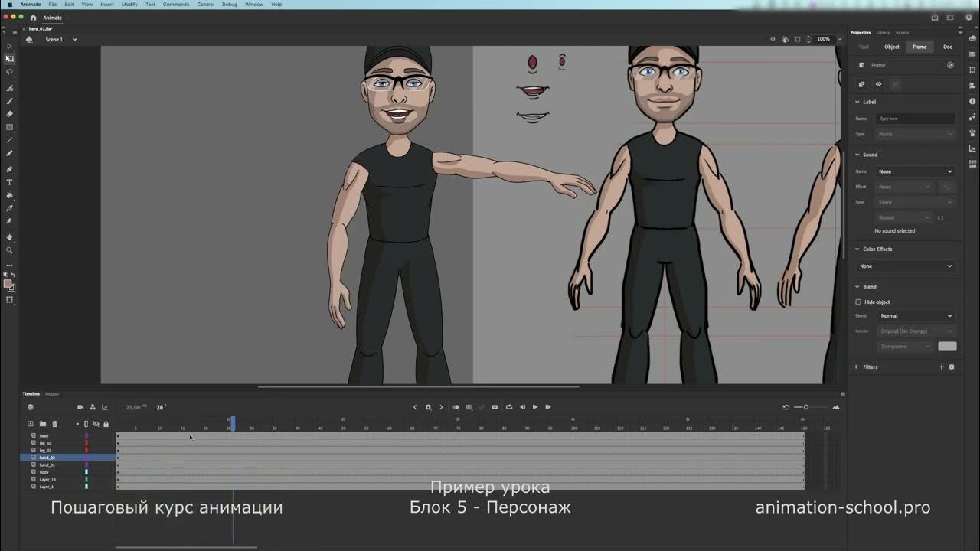Select the Selection arrow tool
The image size is (980, 551).
(9, 47)
